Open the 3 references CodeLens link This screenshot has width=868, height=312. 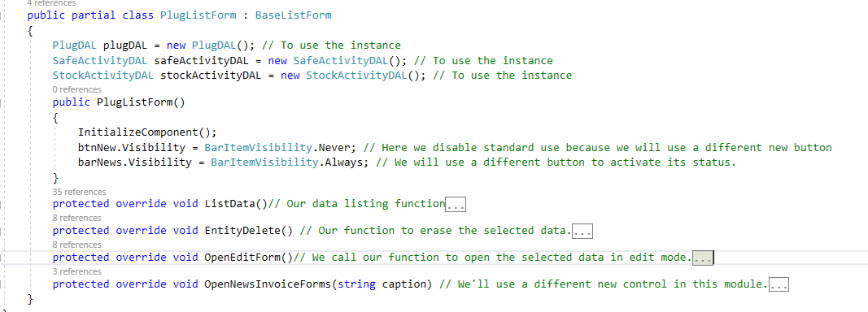tap(77, 271)
